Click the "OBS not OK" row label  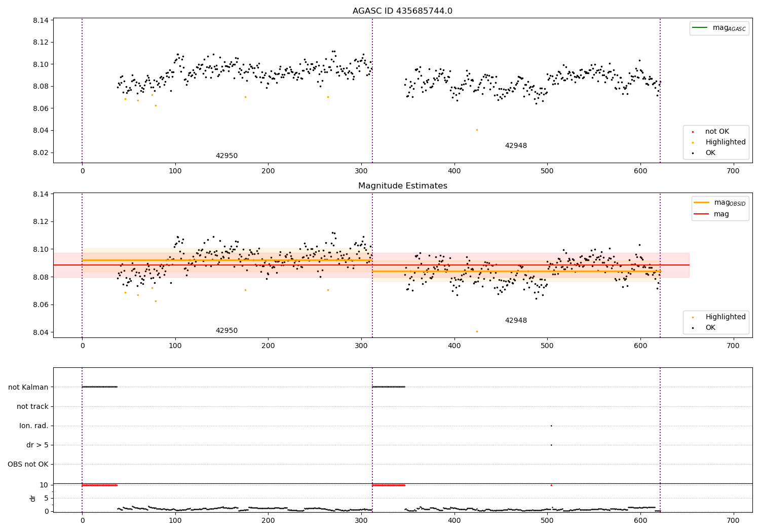click(28, 464)
